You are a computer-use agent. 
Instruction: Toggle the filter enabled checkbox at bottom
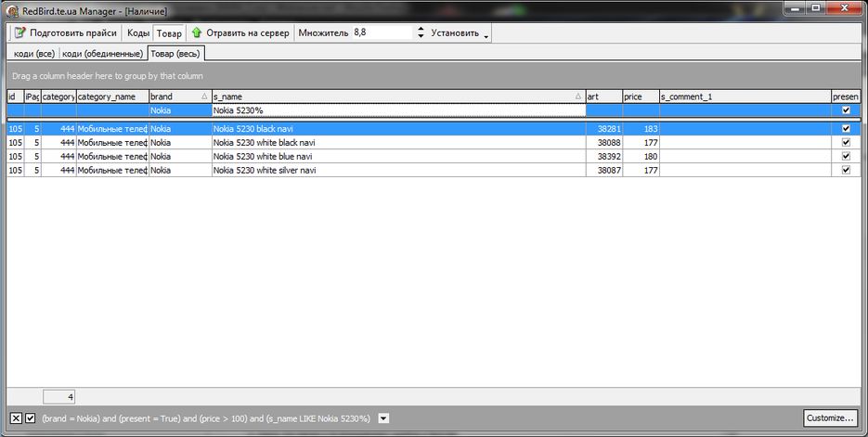click(x=31, y=418)
